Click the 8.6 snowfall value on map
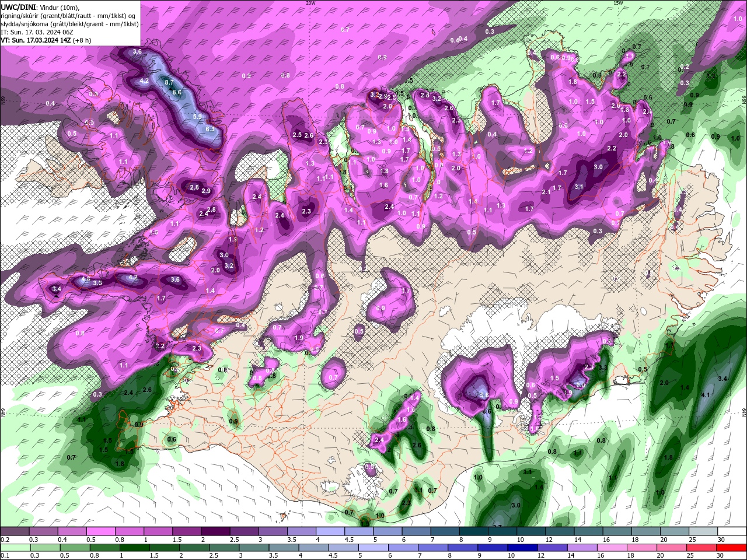This screenshot has width=747, height=560. (177, 92)
